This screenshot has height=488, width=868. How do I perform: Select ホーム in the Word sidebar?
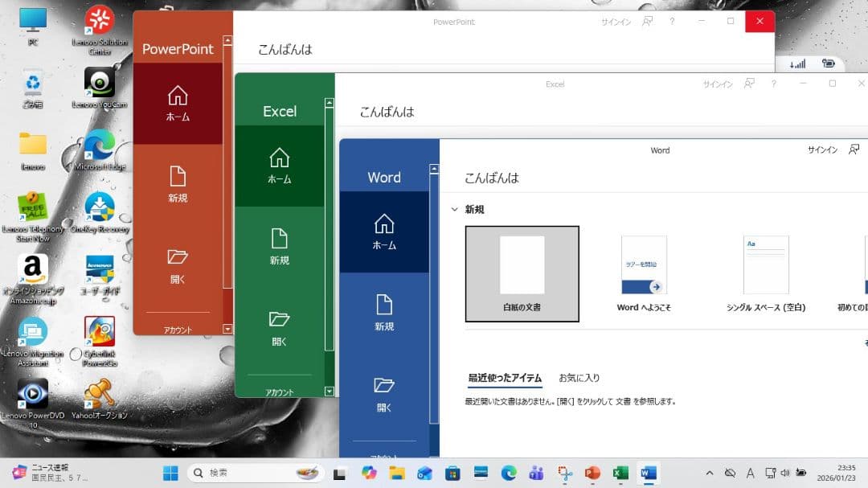[x=383, y=232]
